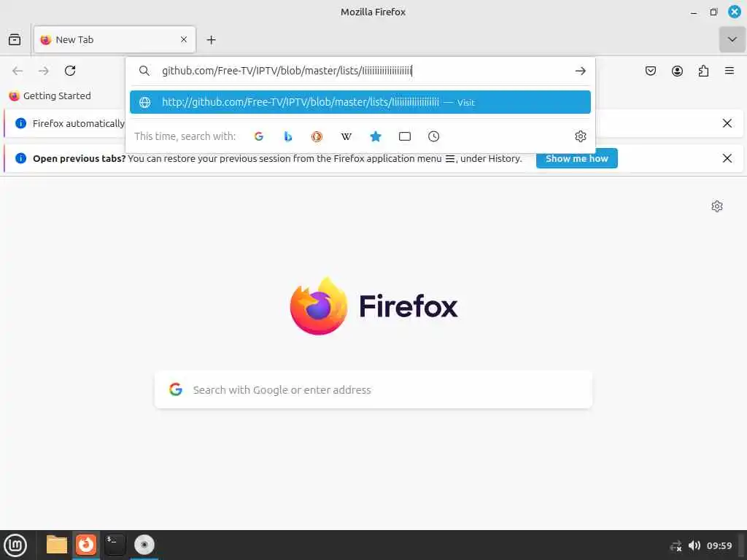Screen dimensions: 747x560
Task: Open the Linux Mint start menu
Action: point(15,545)
